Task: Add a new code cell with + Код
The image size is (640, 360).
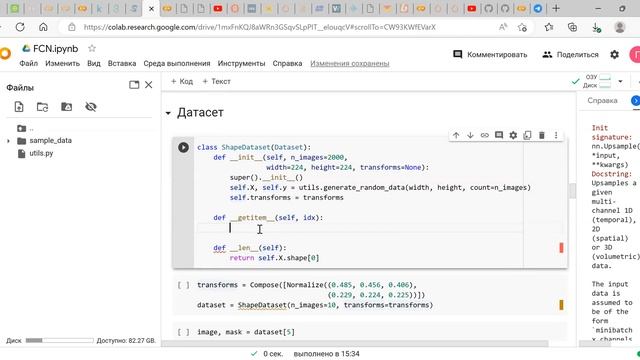Action: pos(182,81)
